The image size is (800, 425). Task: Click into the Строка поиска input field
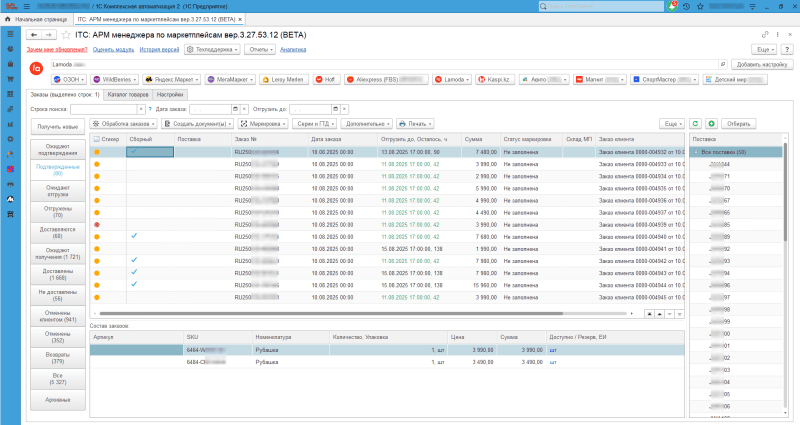pos(105,108)
